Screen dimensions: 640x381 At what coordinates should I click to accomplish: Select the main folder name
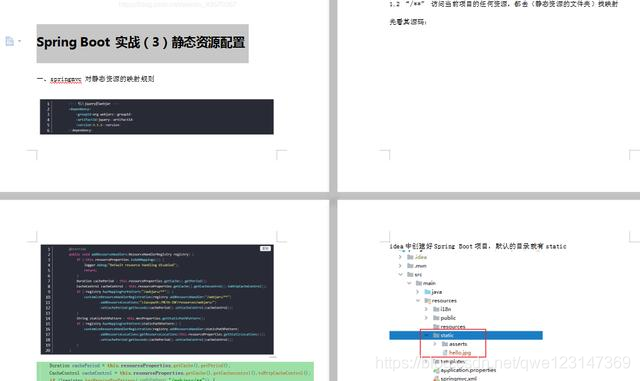click(x=429, y=283)
